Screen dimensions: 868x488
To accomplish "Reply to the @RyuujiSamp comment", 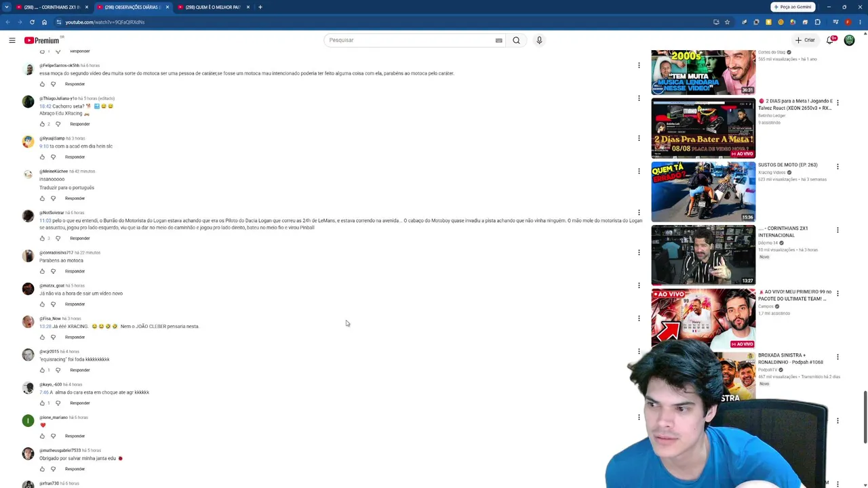I will click(x=75, y=157).
